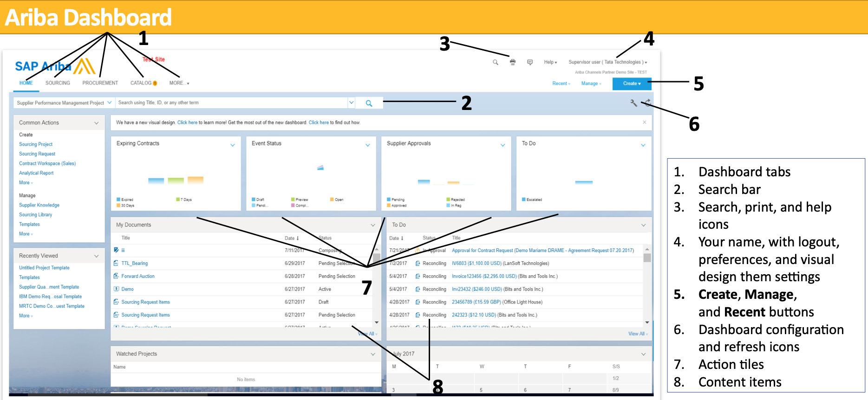Viewport: 868px width, 400px height.
Task: Open invoice Inv23432 link
Action: (x=477, y=289)
